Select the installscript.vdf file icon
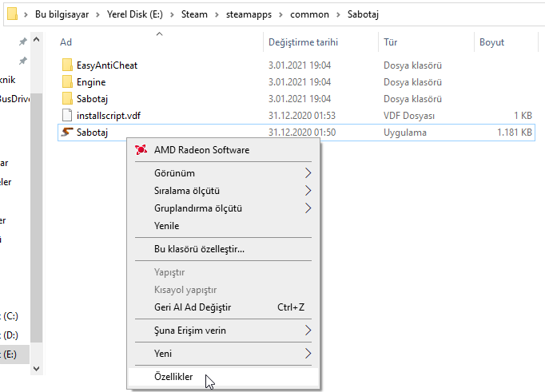The image size is (545, 392). pyautogui.click(x=67, y=115)
